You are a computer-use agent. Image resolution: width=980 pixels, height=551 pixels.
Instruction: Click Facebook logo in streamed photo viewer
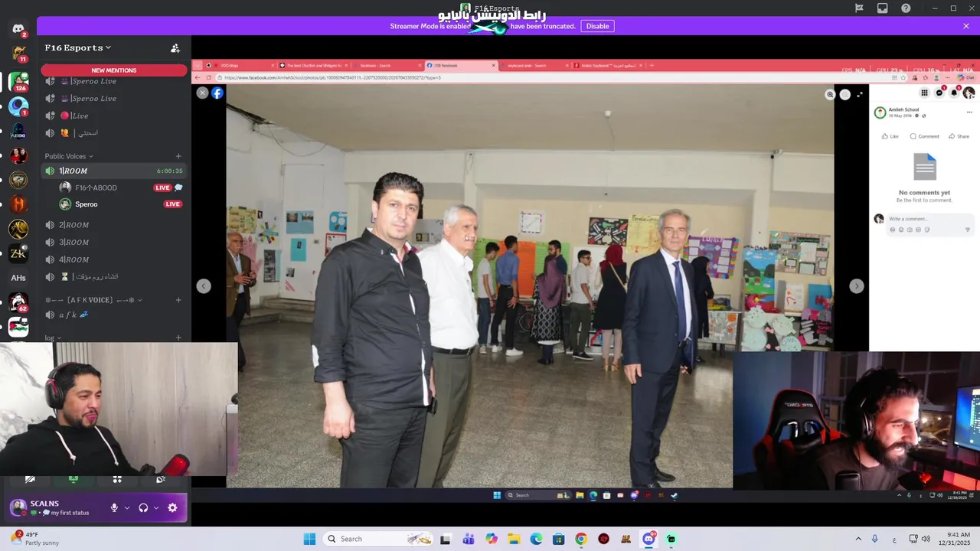pyautogui.click(x=217, y=93)
